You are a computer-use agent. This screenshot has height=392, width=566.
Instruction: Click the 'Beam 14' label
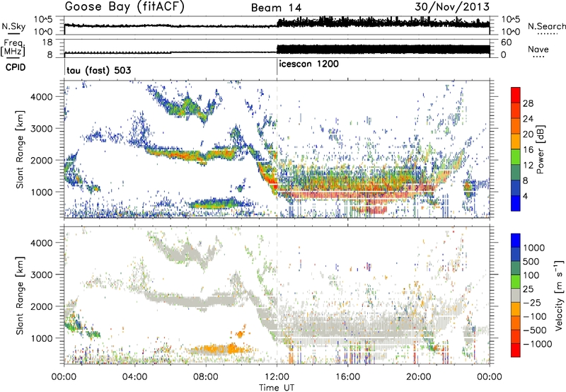(276, 8)
